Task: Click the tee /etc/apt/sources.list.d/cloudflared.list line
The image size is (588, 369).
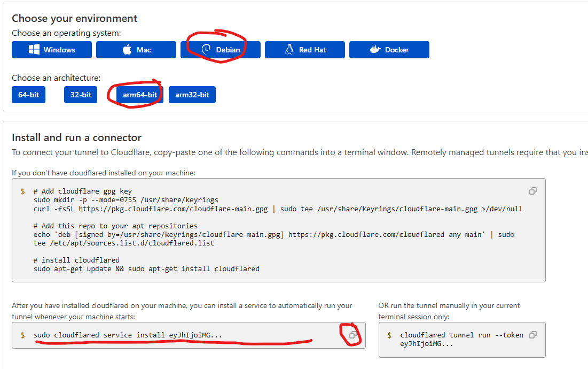Action: click(124, 243)
